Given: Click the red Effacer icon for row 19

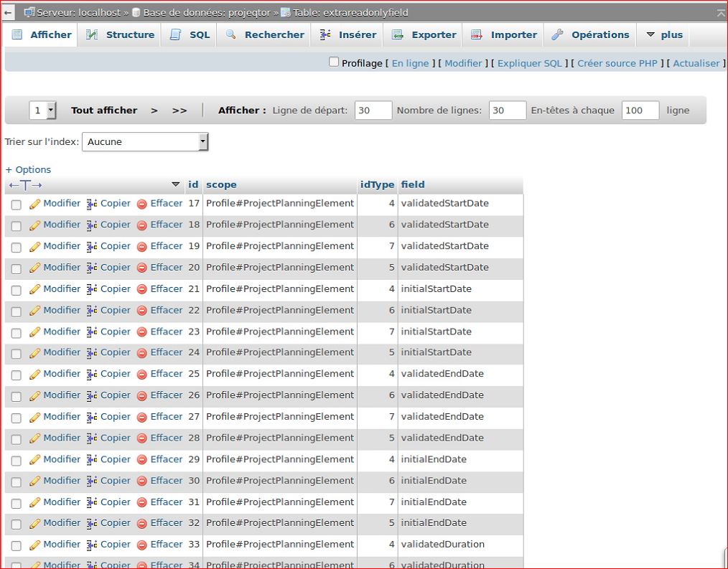Looking at the screenshot, I should [141, 247].
